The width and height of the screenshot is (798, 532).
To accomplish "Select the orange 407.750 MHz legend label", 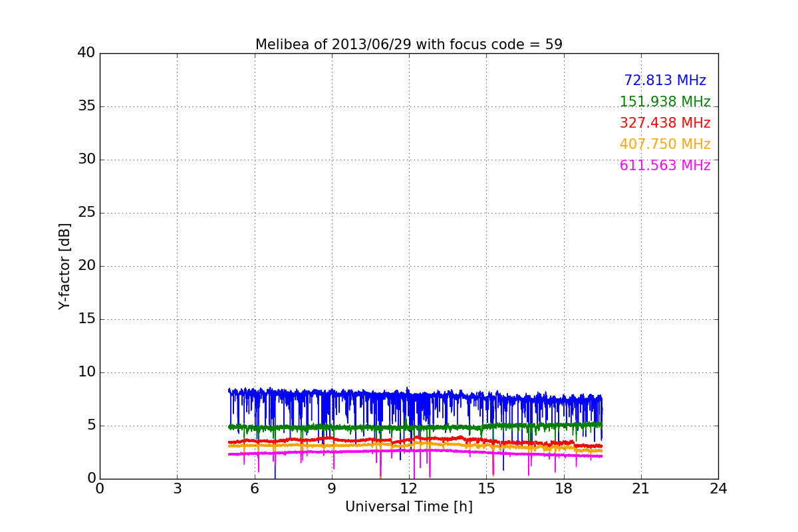I will coord(665,144).
